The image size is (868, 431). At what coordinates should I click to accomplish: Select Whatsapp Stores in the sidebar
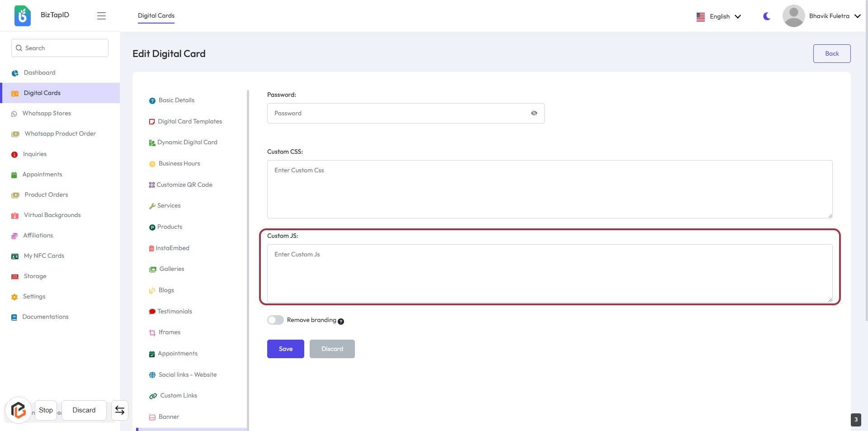47,114
